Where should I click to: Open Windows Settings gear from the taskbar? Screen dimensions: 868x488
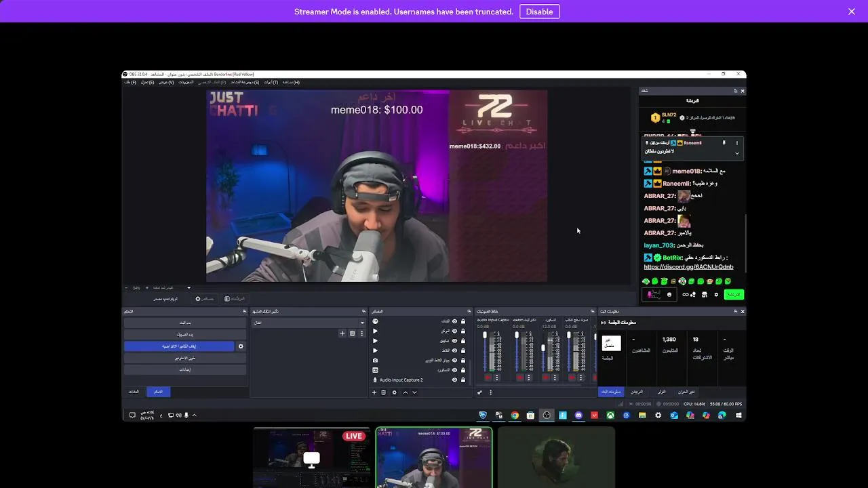pyautogui.click(x=658, y=415)
